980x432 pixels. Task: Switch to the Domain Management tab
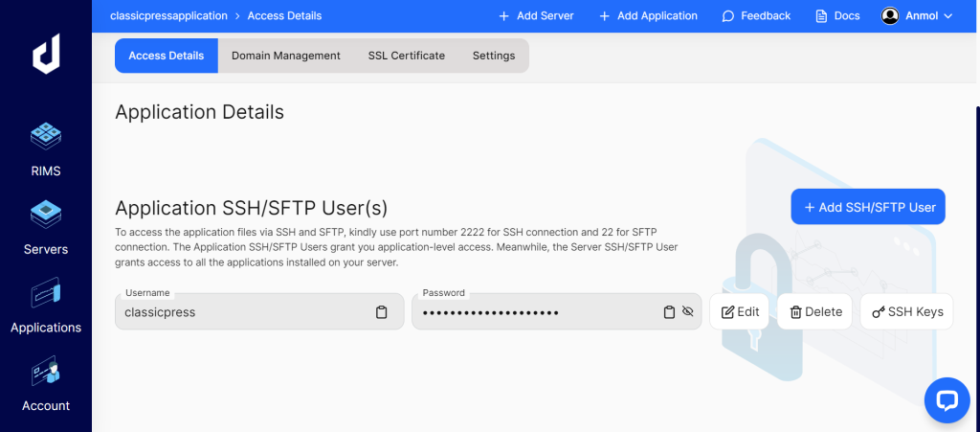(286, 56)
